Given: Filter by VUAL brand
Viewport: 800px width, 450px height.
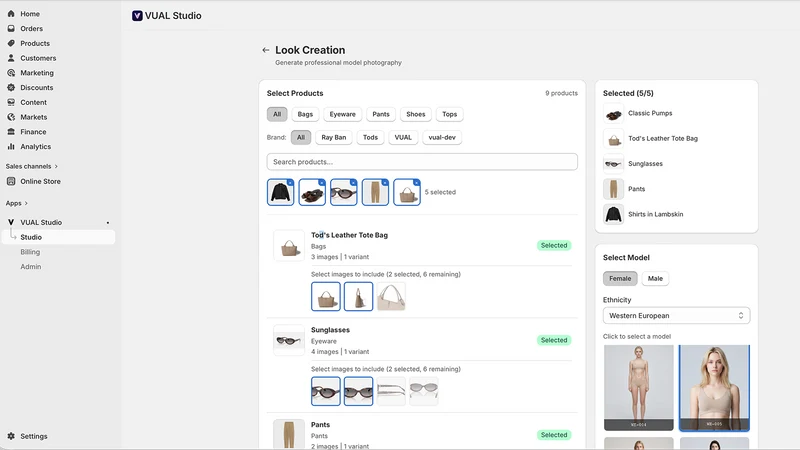Looking at the screenshot, I should (x=403, y=137).
